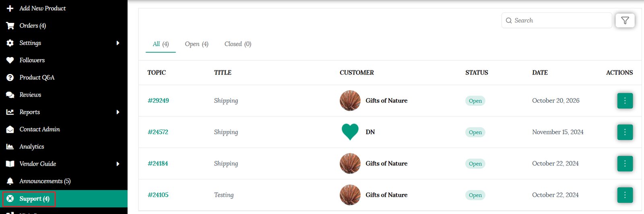The height and width of the screenshot is (214, 644).
Task: Click Open status badge of #24184
Action: click(x=475, y=164)
